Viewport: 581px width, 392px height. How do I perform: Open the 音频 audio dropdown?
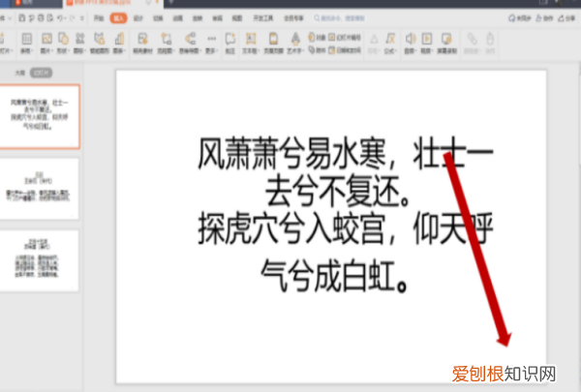click(x=410, y=44)
